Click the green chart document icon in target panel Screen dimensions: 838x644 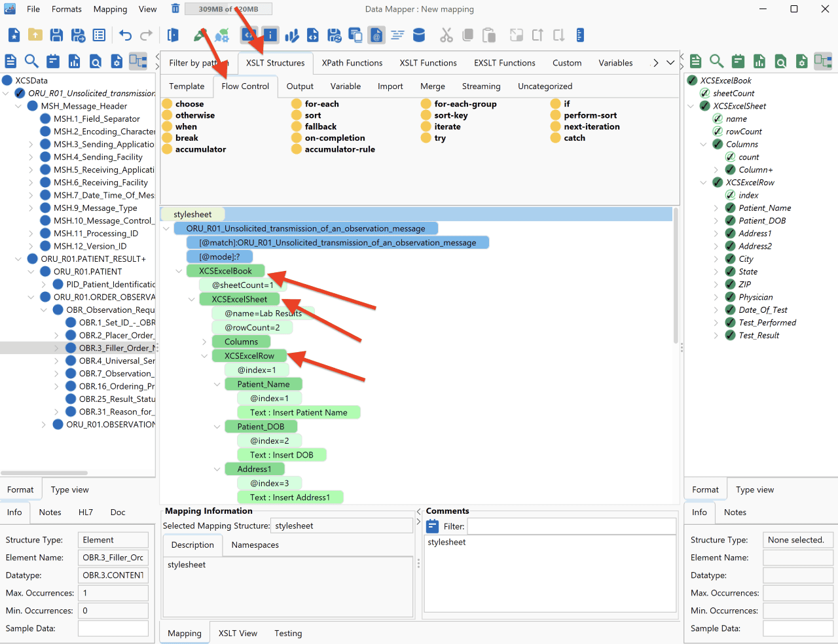coord(759,62)
